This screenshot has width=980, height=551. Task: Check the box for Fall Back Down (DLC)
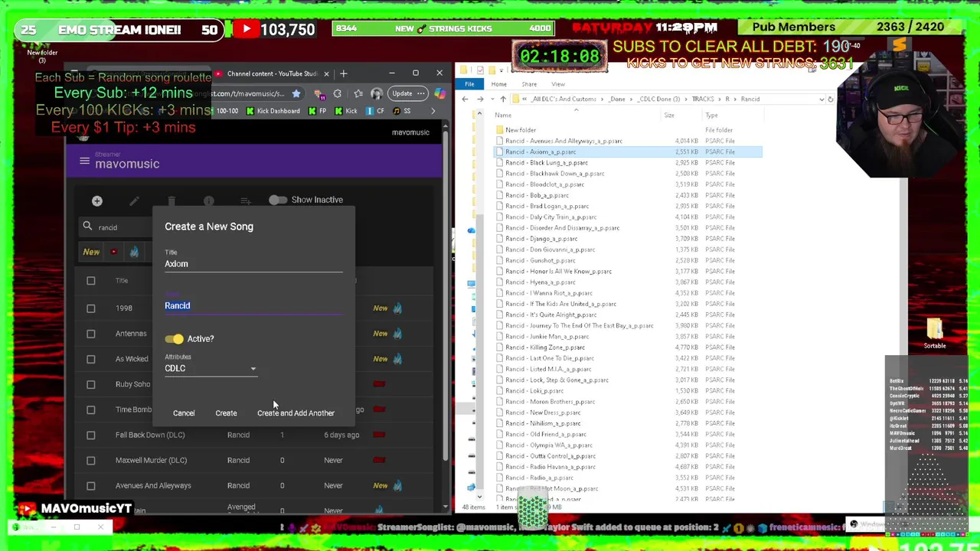(x=90, y=435)
